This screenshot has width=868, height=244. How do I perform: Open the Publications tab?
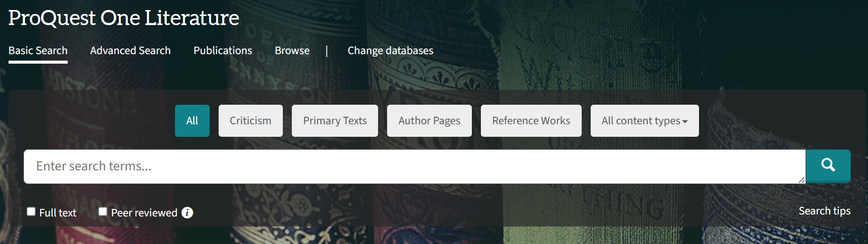[223, 51]
